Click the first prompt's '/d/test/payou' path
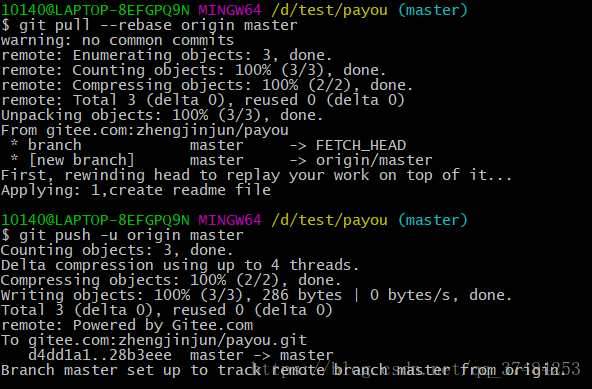The image size is (592, 389). 330,10
